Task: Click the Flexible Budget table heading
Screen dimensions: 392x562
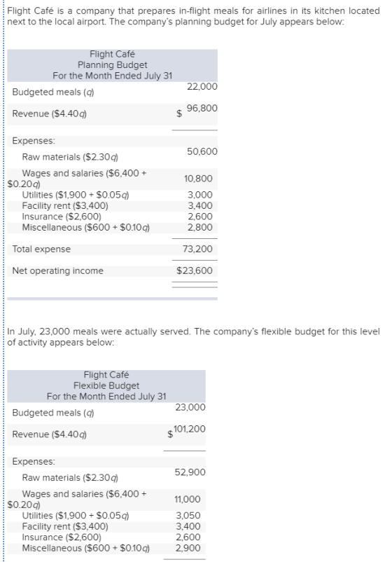Action: (x=106, y=385)
